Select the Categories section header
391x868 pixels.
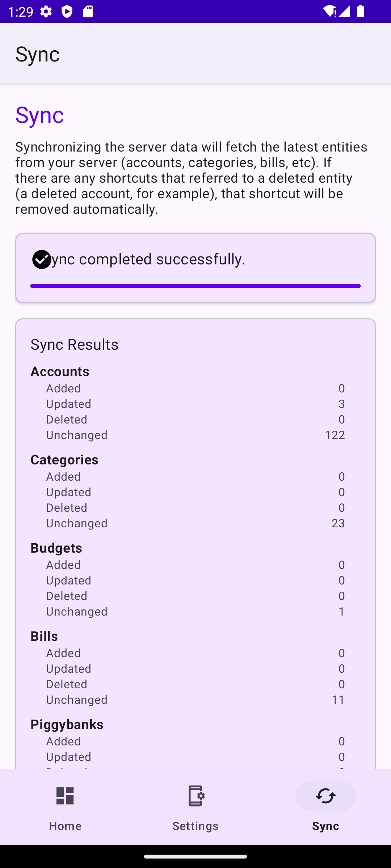point(64,460)
